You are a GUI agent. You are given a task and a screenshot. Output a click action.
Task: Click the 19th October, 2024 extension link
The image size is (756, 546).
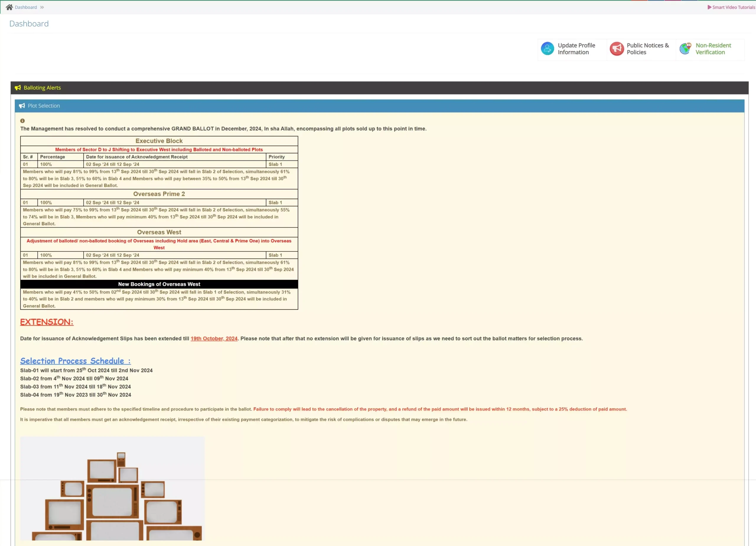(214, 338)
